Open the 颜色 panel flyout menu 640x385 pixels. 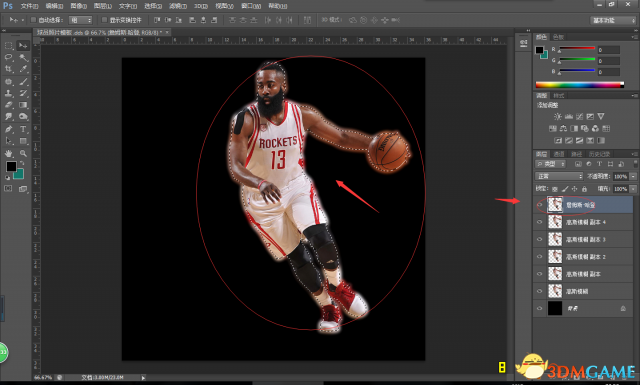(x=634, y=37)
